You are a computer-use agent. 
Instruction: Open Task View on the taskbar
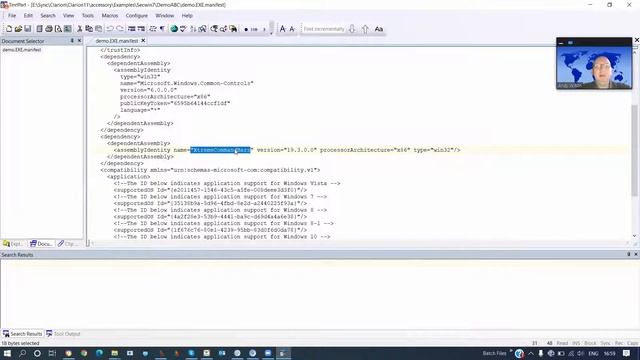tap(52, 353)
